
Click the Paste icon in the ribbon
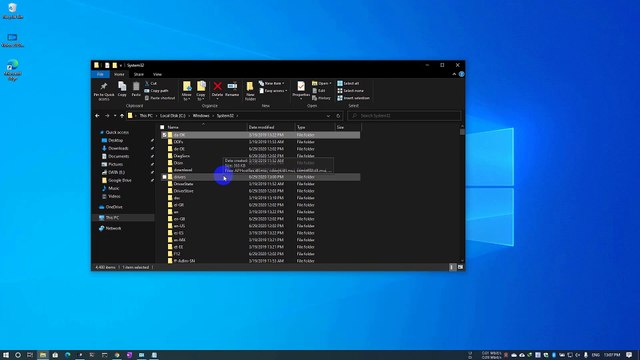(136, 86)
